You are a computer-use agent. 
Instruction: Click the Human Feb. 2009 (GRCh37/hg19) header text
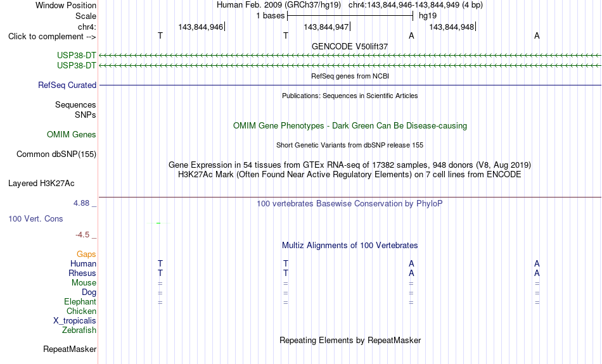pos(279,5)
